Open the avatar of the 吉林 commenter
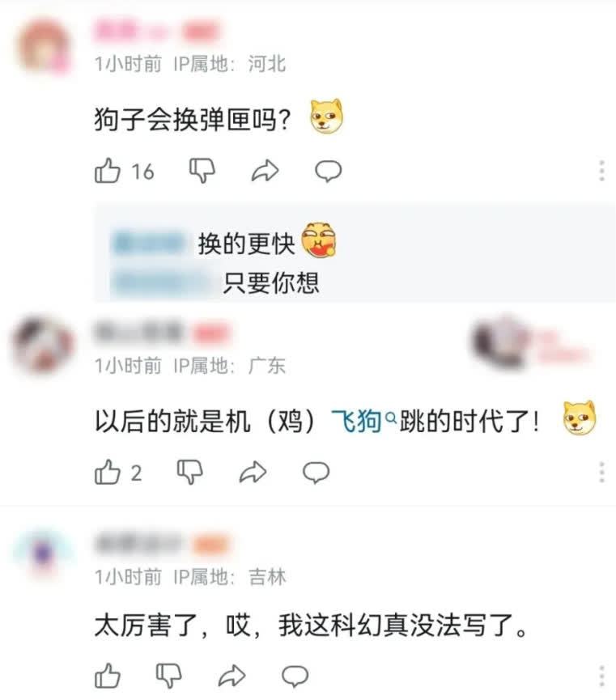Image resolution: width=616 pixels, height=700 pixels. [43, 553]
